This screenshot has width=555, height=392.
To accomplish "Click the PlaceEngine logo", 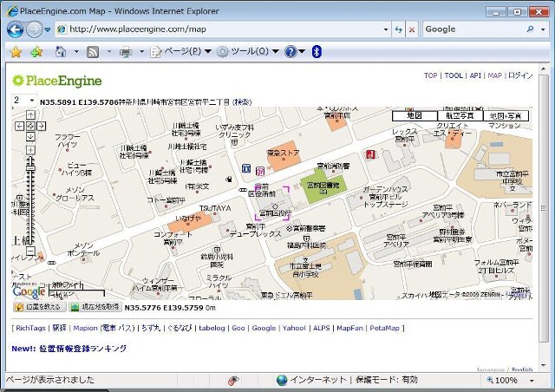I will [57, 81].
